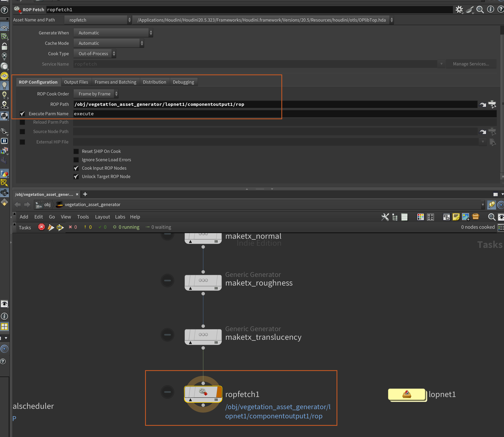Uncheck Cook Input ROP Nodes
The image size is (504, 437).
click(x=76, y=168)
